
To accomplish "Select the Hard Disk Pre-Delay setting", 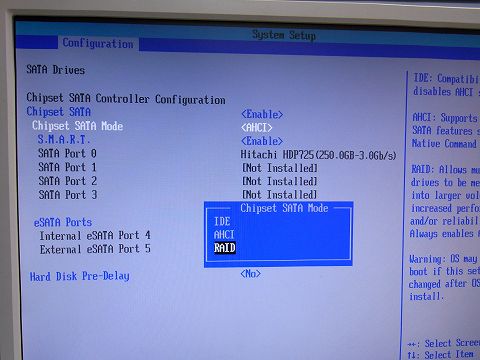I will tap(79, 277).
